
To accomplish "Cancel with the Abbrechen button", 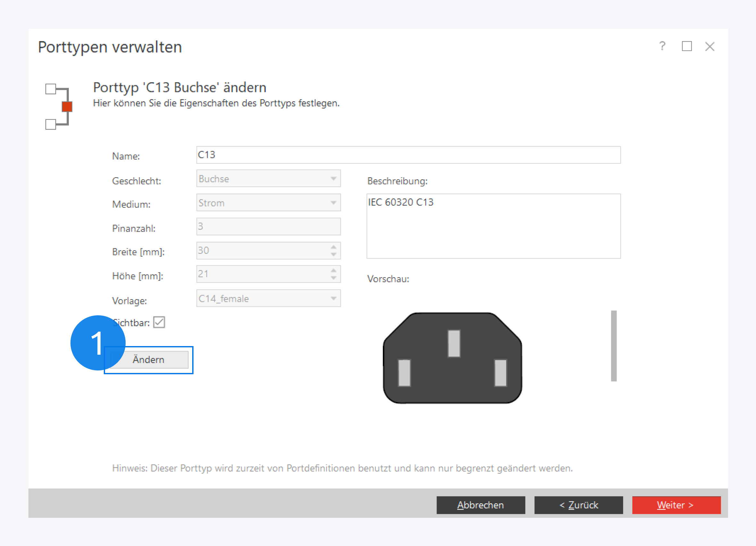I will coord(480,505).
